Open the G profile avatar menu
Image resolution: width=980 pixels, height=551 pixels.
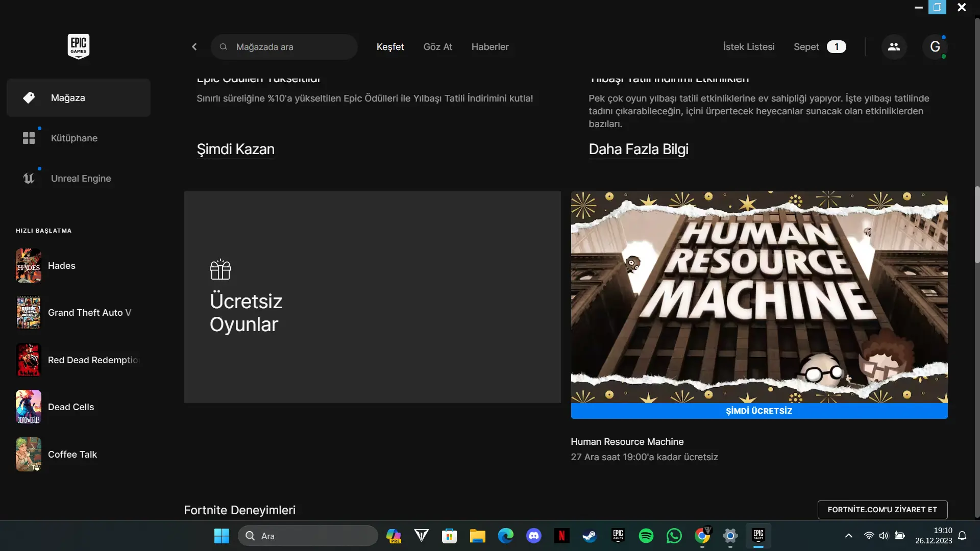[x=935, y=47]
